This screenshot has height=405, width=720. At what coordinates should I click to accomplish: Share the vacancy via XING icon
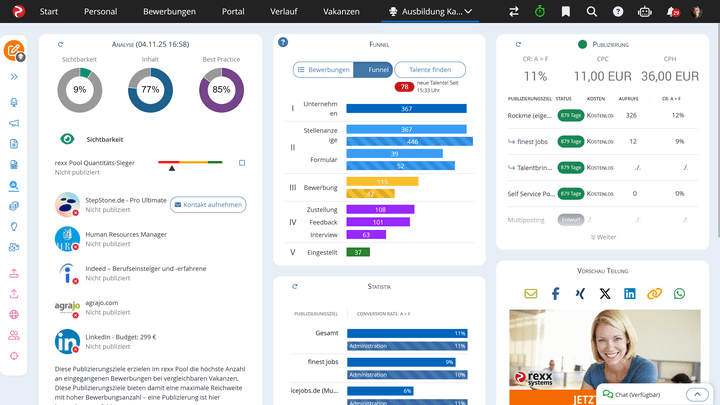580,294
